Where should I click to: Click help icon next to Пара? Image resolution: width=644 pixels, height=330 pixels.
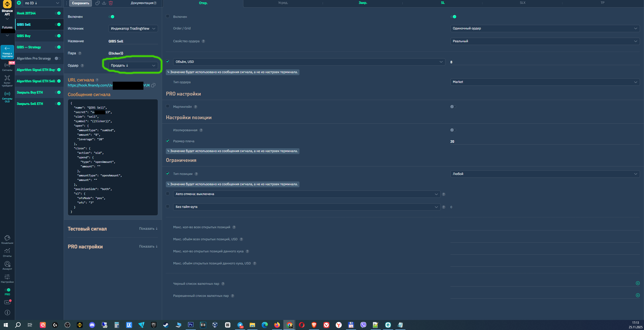[80, 53]
